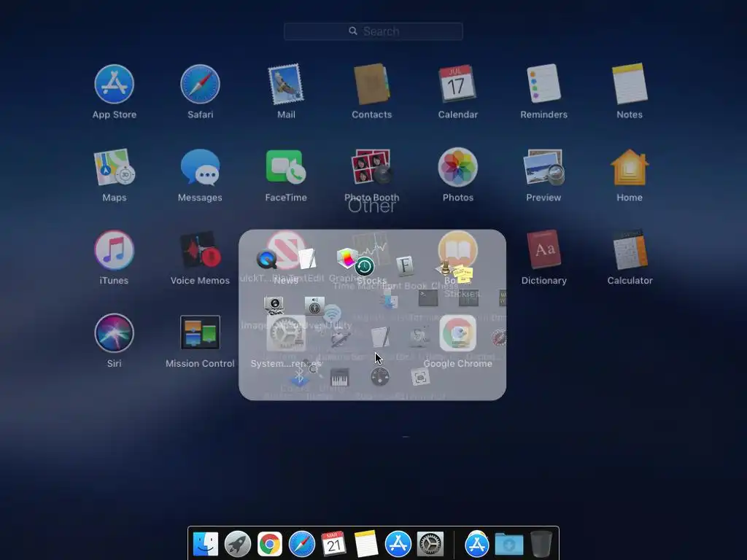The height and width of the screenshot is (560, 747).
Task: Open the Calendar icon showing 21 in Dock
Action: point(333,544)
